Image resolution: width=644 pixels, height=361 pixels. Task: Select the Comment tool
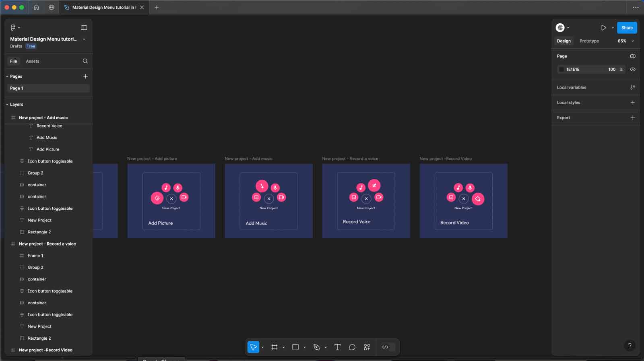352,347
